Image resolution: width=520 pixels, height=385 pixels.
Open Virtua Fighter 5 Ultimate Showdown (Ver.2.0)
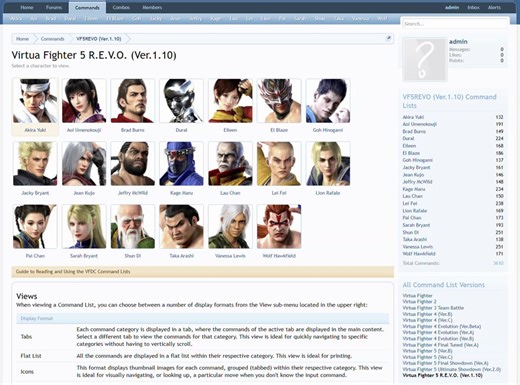(452, 369)
